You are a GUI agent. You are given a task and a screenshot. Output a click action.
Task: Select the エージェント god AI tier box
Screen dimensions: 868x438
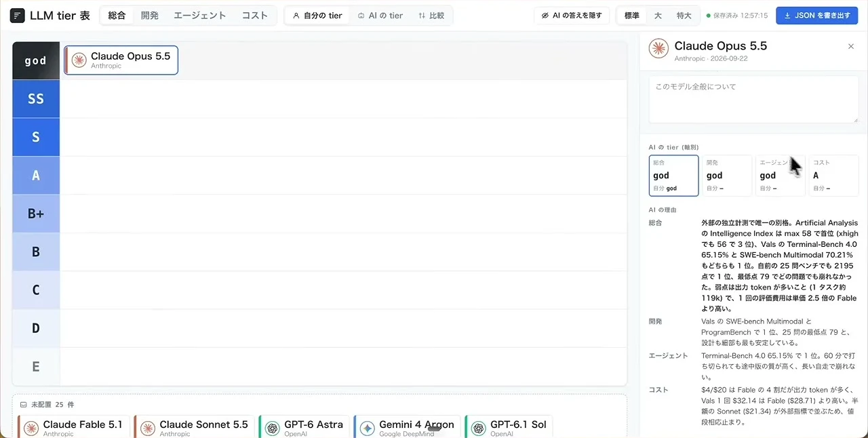click(x=781, y=176)
